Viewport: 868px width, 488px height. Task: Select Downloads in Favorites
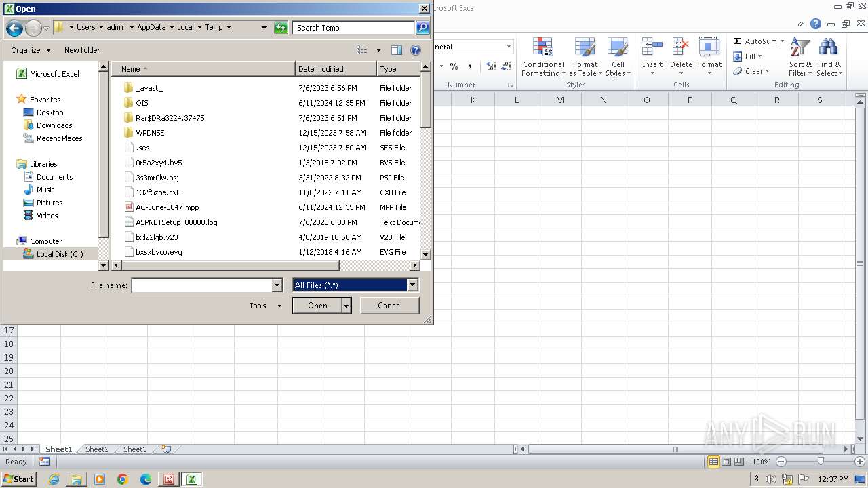point(54,125)
